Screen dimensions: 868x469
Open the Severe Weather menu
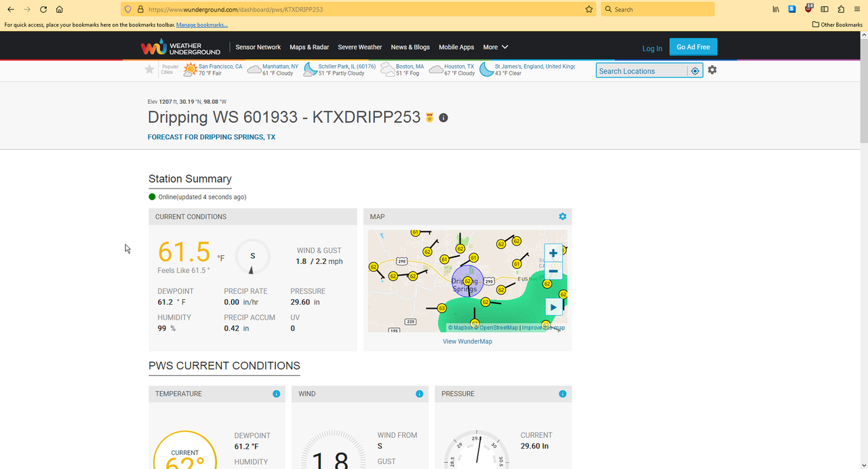click(360, 47)
